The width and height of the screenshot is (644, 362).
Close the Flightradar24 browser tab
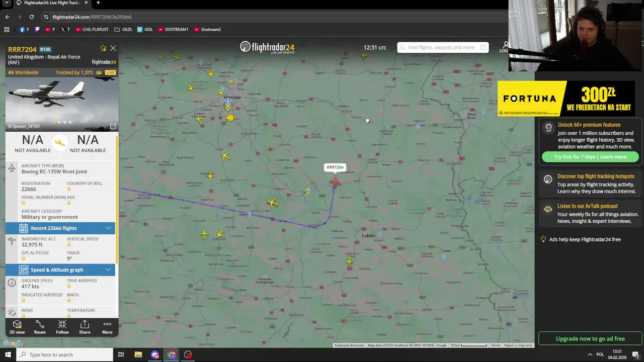(x=86, y=3)
